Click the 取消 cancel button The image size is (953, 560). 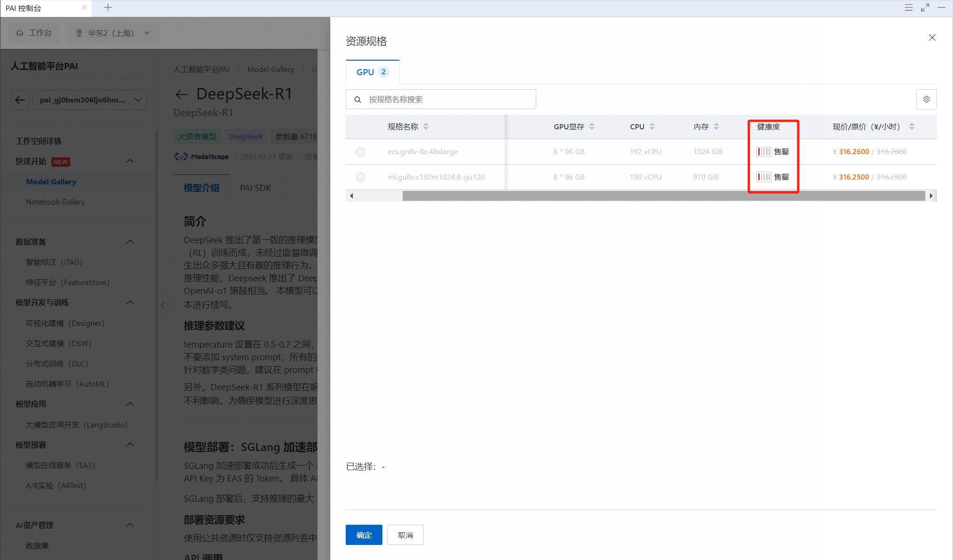(x=405, y=535)
